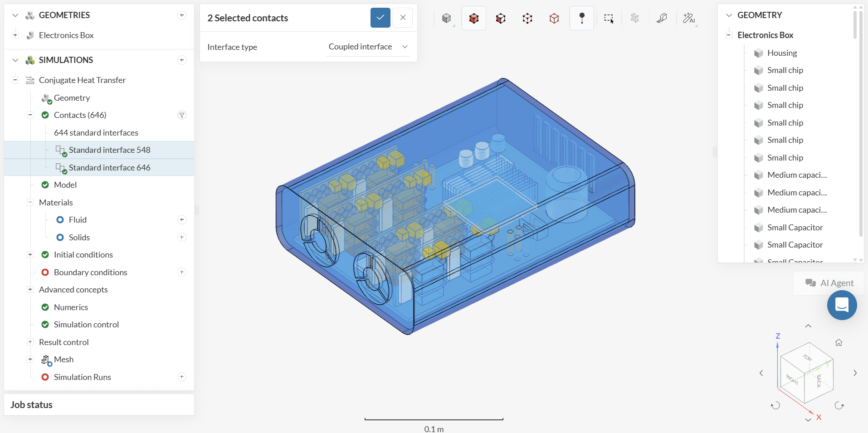The height and width of the screenshot is (433, 868).
Task: Click the TOP face of the view cube
Action: 807,357
